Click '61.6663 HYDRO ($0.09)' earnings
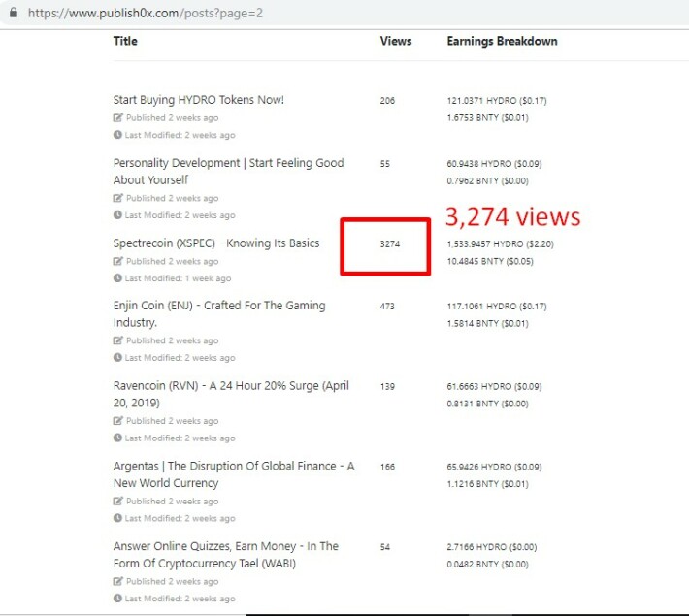The image size is (689, 616). pos(494,387)
